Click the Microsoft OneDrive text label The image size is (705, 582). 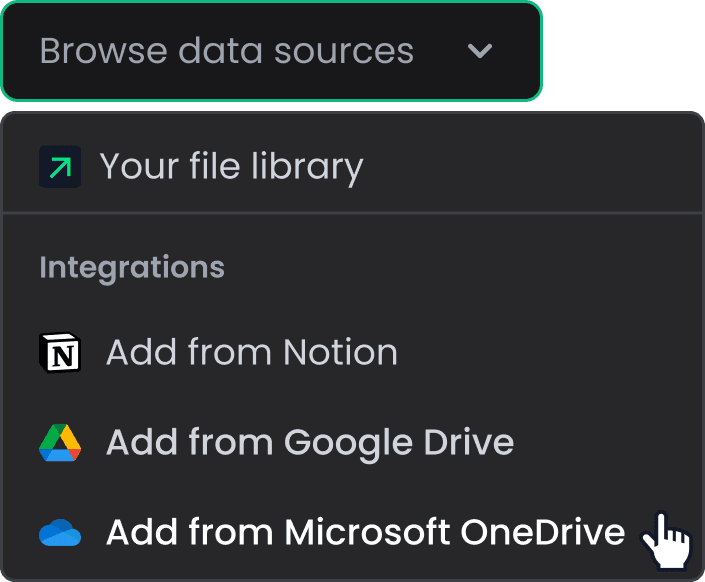(455, 533)
